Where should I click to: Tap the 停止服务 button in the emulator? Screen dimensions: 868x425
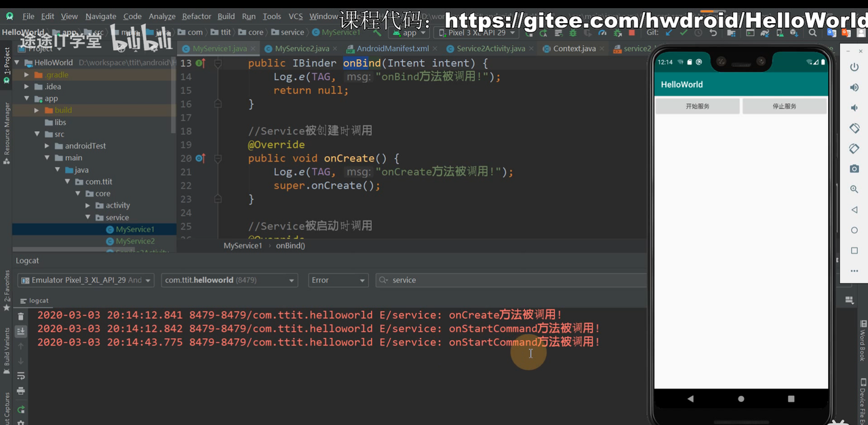785,107
